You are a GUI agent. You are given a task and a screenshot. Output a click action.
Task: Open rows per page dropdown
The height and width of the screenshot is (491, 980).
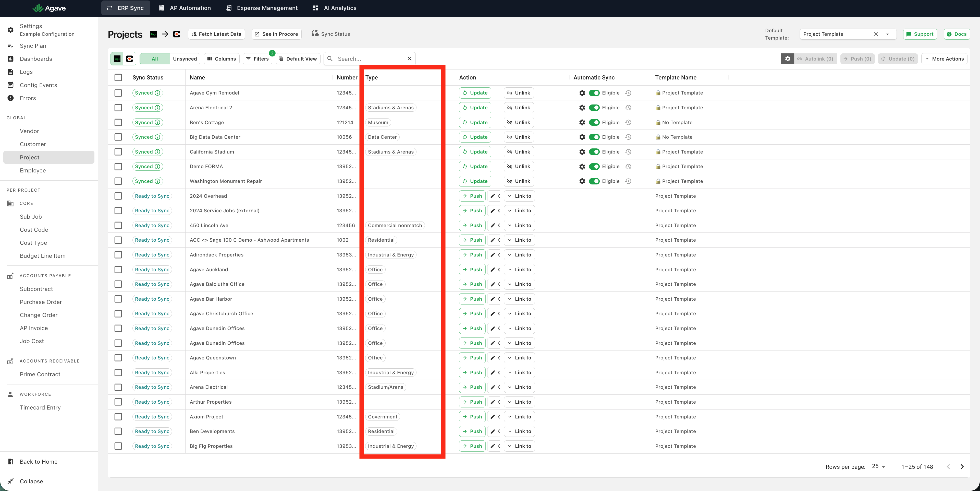[x=879, y=467]
